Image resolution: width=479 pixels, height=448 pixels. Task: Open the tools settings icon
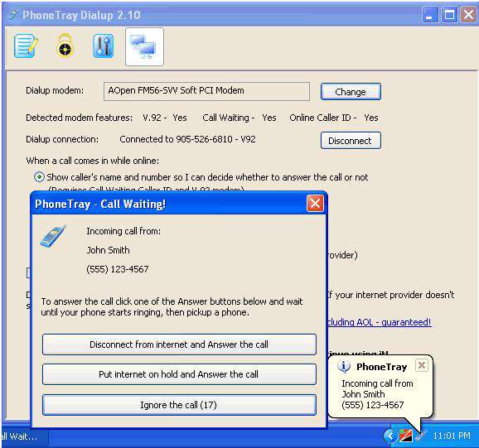click(x=104, y=46)
